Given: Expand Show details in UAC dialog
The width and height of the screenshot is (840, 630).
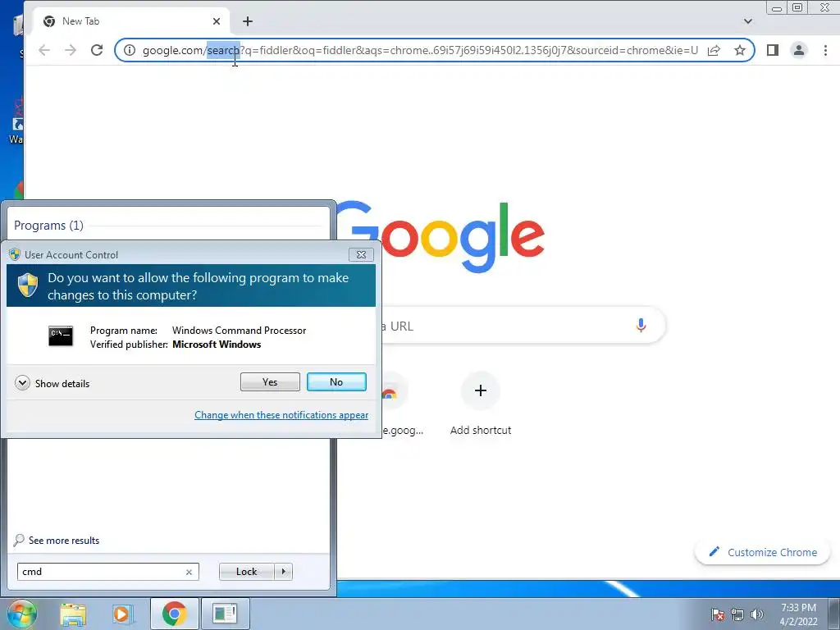Looking at the screenshot, I should pyautogui.click(x=52, y=383).
